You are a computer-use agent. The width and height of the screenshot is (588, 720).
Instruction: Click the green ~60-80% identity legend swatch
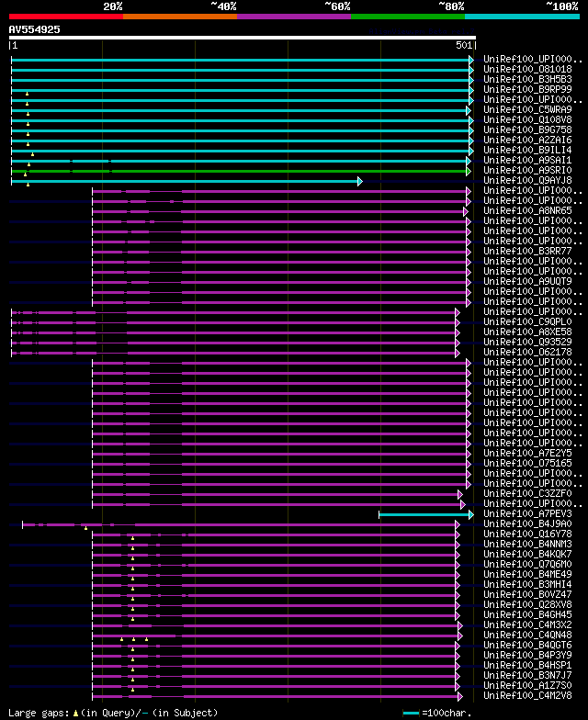tap(408, 17)
